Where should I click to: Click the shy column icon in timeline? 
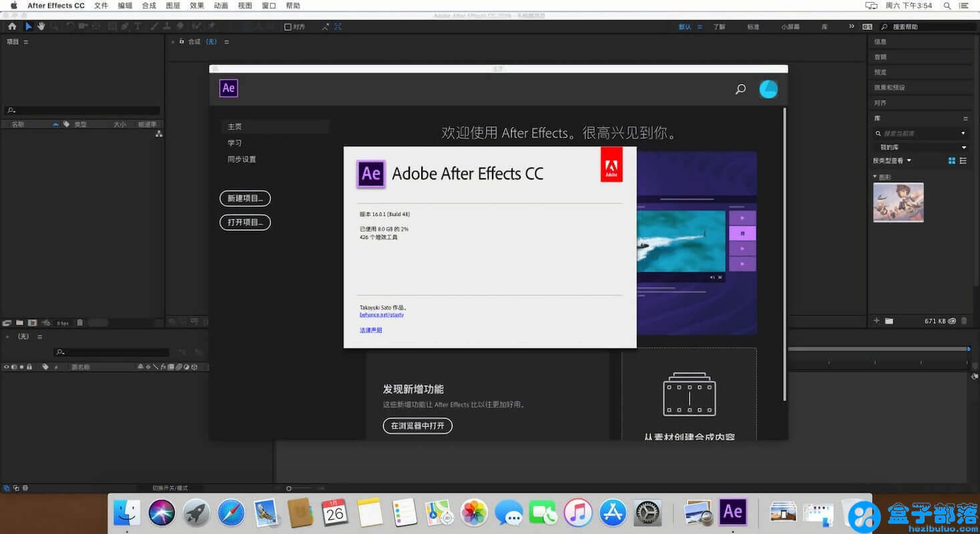click(140, 367)
